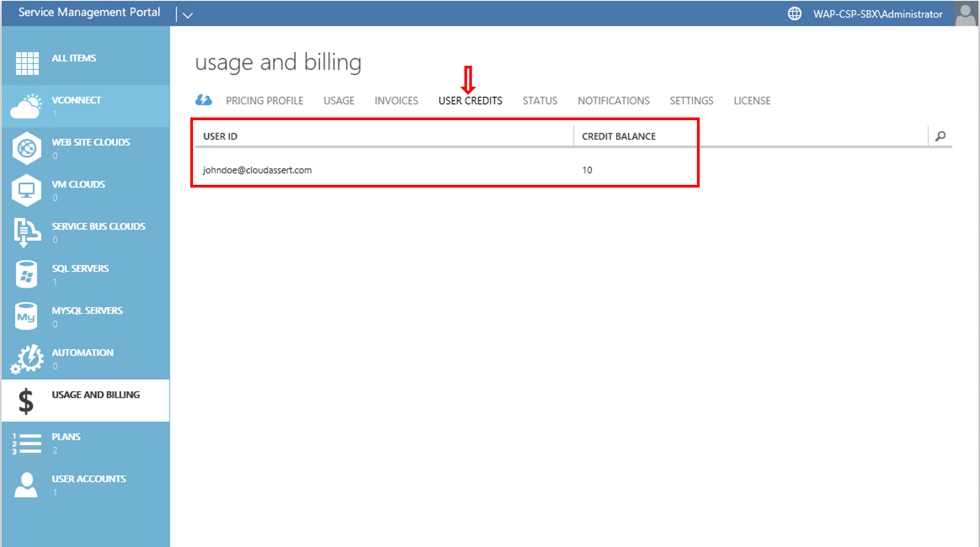
Task: Click the administrator avatar icon
Action: 965,13
